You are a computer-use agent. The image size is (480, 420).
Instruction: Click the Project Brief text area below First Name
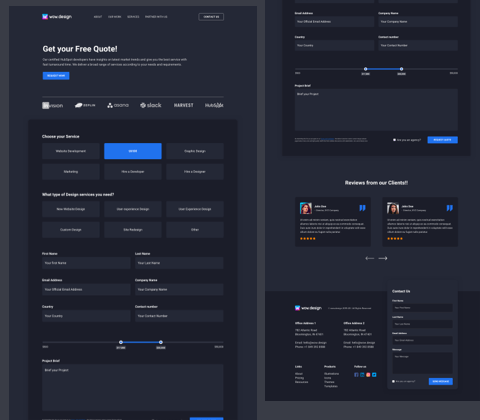[x=133, y=387]
